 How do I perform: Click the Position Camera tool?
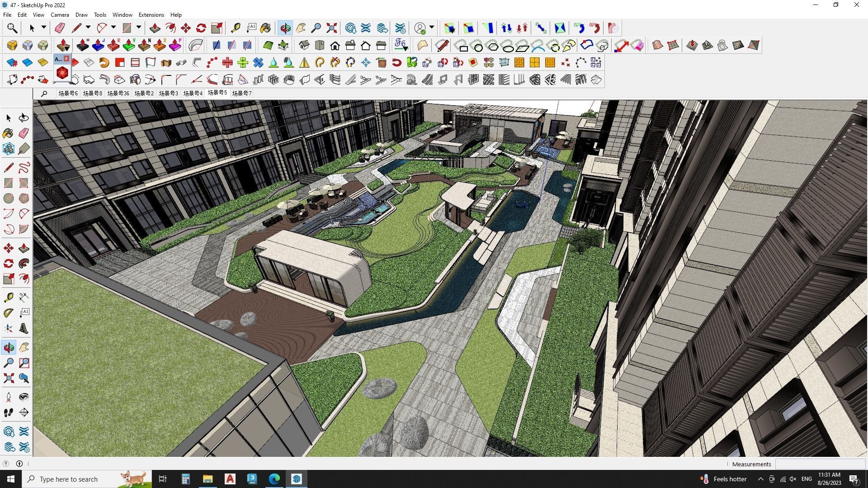pos(9,397)
